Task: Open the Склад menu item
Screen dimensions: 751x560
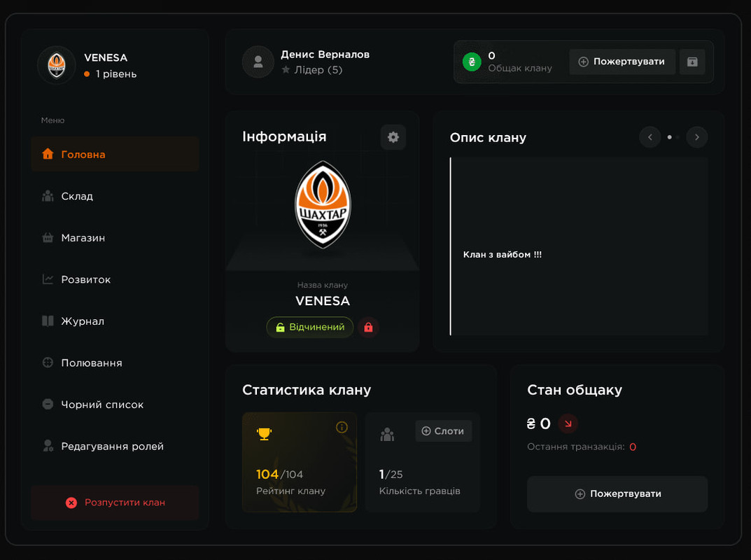Action: [115, 196]
